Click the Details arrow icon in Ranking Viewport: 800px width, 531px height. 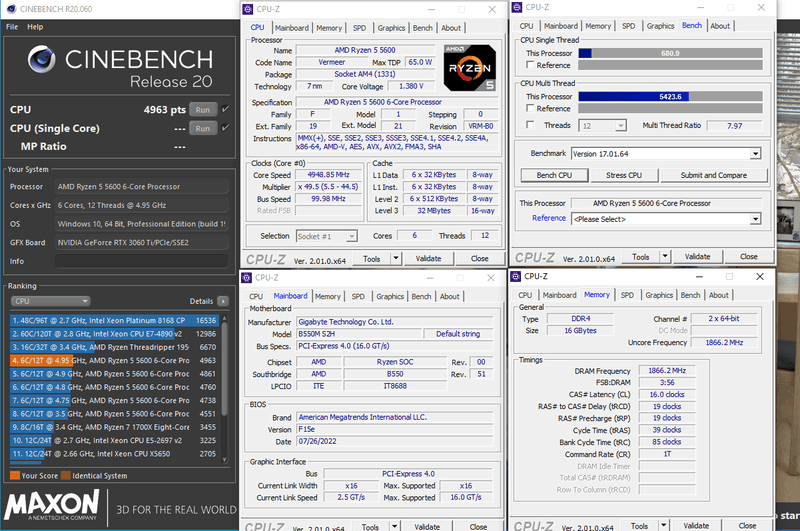pos(223,301)
